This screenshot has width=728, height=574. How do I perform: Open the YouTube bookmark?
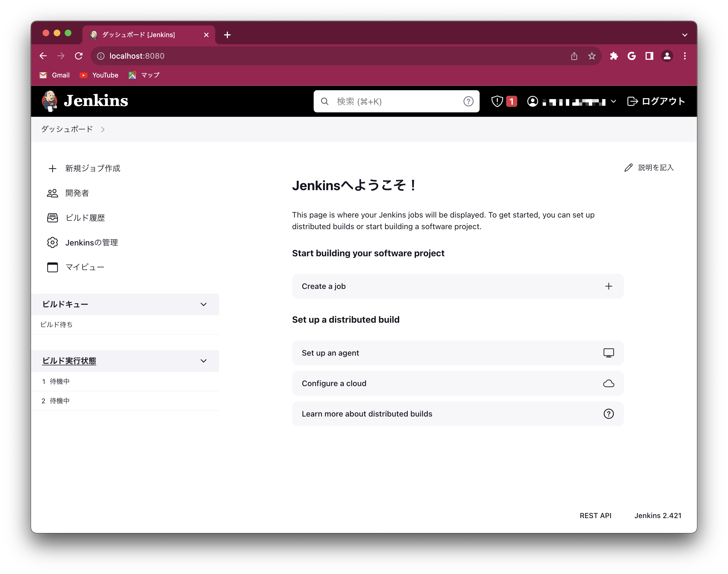pyautogui.click(x=99, y=75)
